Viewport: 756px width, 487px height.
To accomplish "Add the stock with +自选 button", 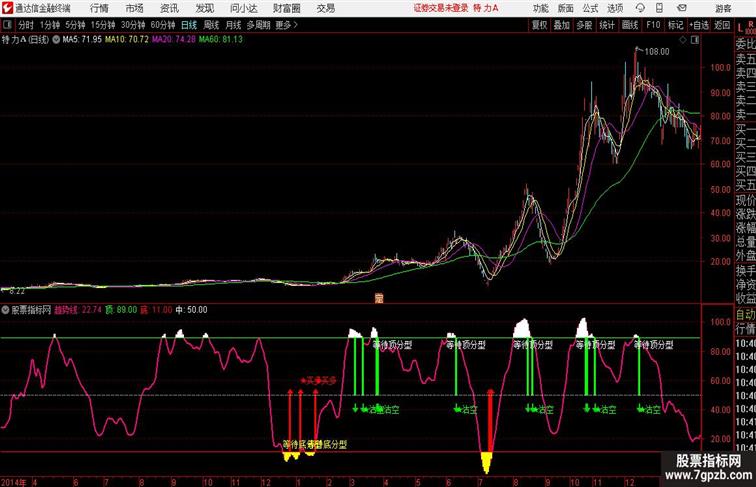I will (x=699, y=25).
